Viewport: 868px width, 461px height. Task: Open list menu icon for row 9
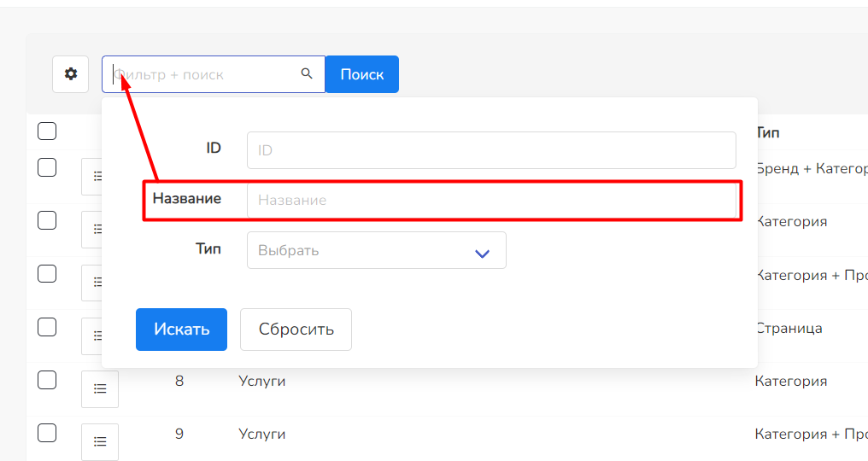tap(99, 441)
